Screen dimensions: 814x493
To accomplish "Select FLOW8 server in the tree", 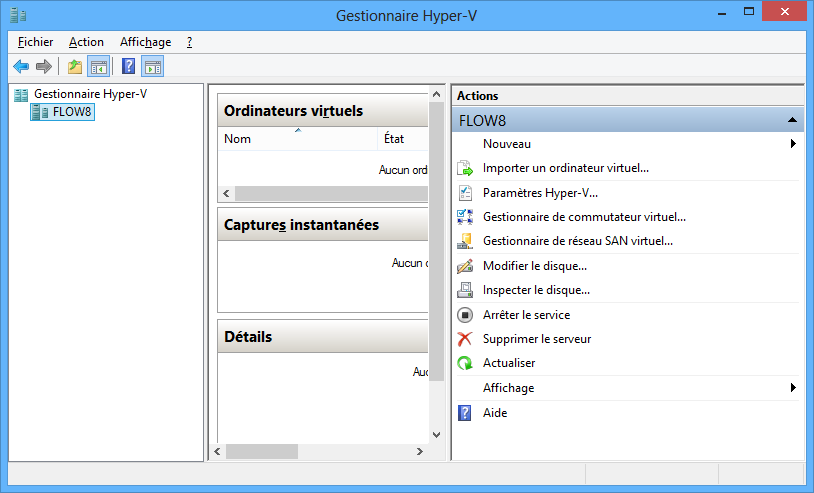I will click(x=72, y=112).
